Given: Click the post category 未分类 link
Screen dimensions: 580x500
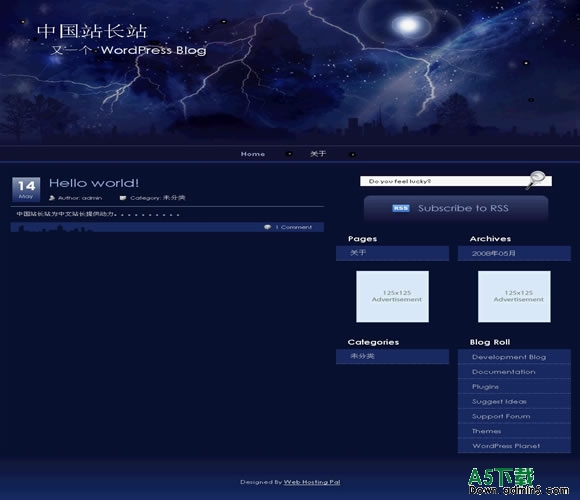Looking at the screenshot, I should click(174, 197).
